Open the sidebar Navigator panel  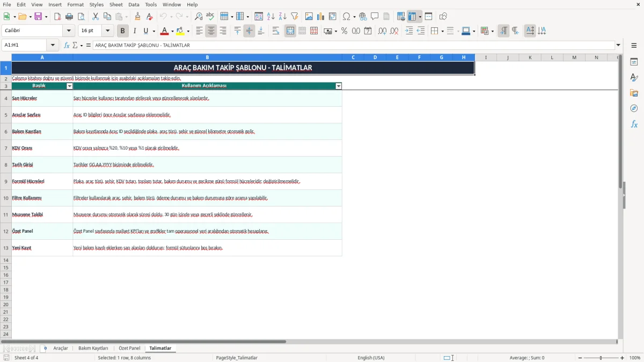click(x=634, y=108)
